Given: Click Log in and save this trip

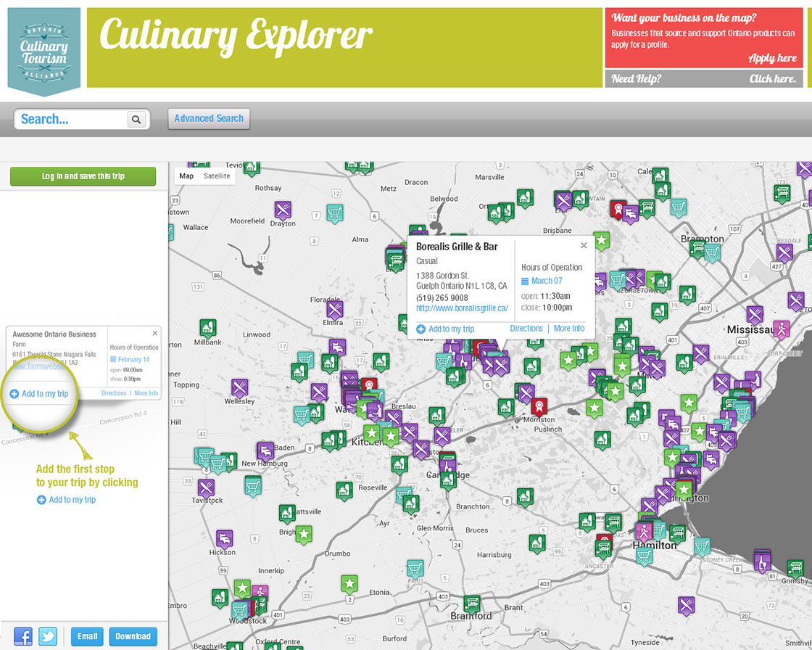Looking at the screenshot, I should (83, 176).
